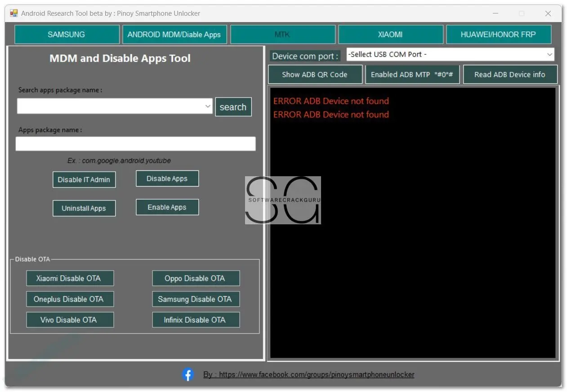Click the app icon in title bar

14,13
